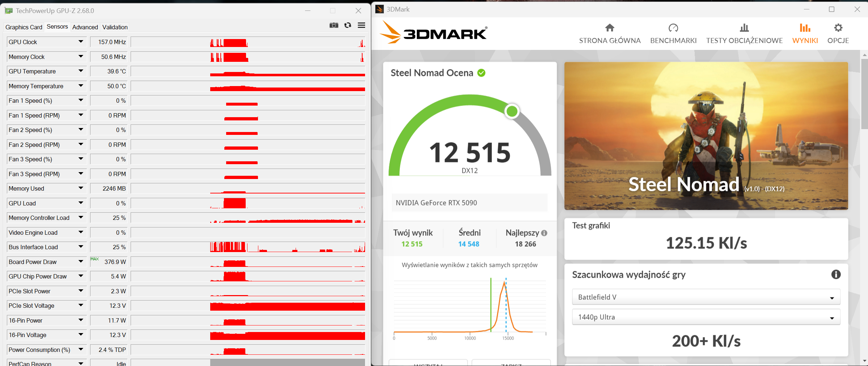868x366 pixels.
Task: Click the green dot on the score gauge
Action: 512,111
